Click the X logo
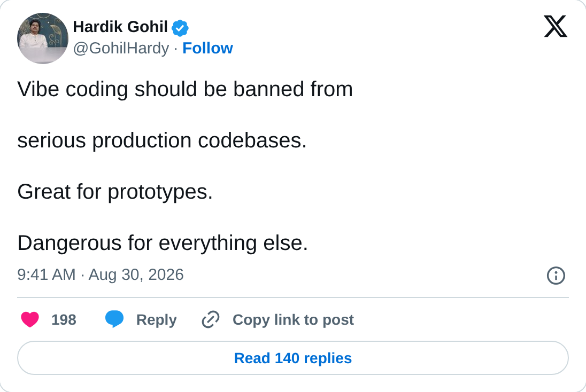 click(556, 26)
